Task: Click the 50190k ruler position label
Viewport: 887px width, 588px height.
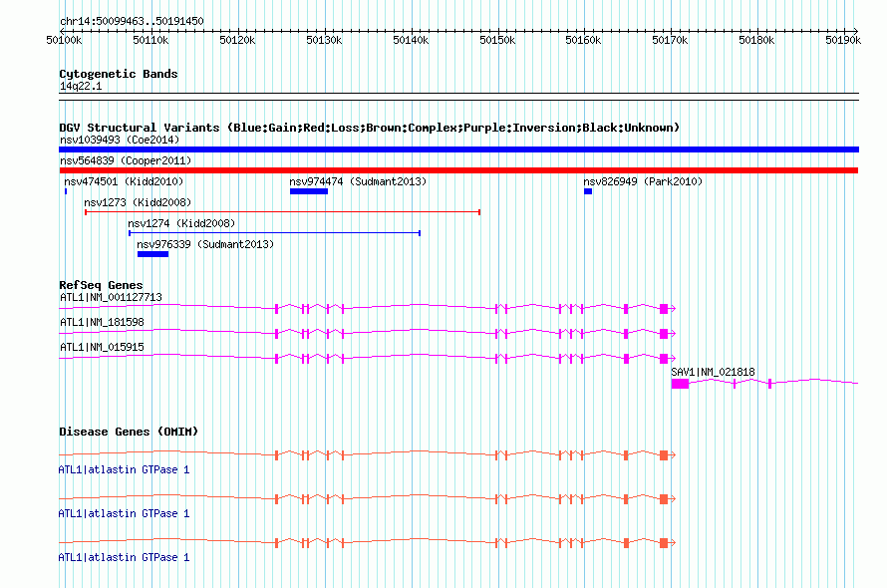Action: tap(843, 40)
